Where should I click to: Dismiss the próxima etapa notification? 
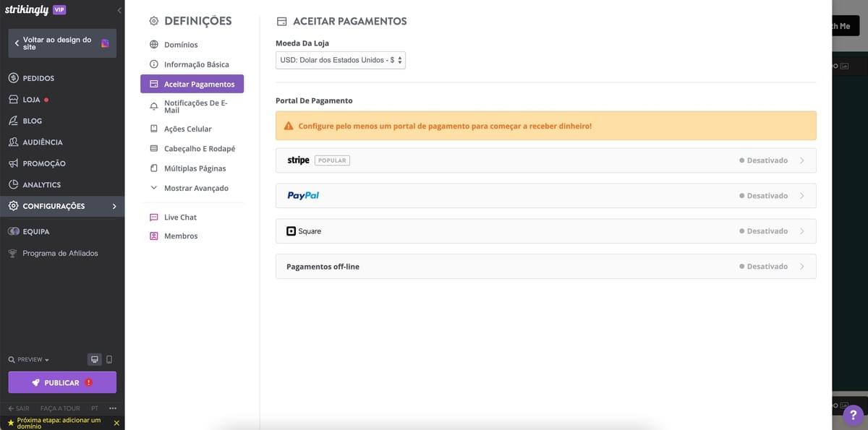(x=116, y=423)
